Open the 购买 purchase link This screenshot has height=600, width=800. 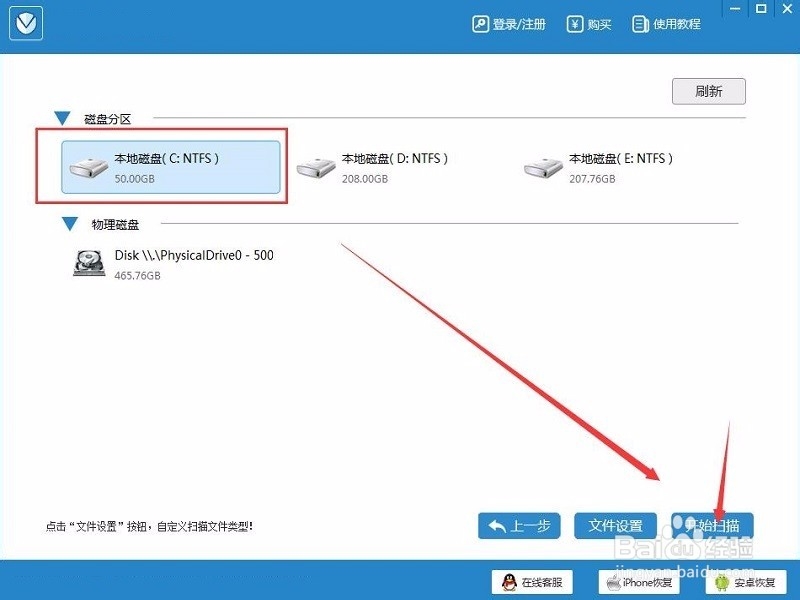pyautogui.click(x=589, y=24)
